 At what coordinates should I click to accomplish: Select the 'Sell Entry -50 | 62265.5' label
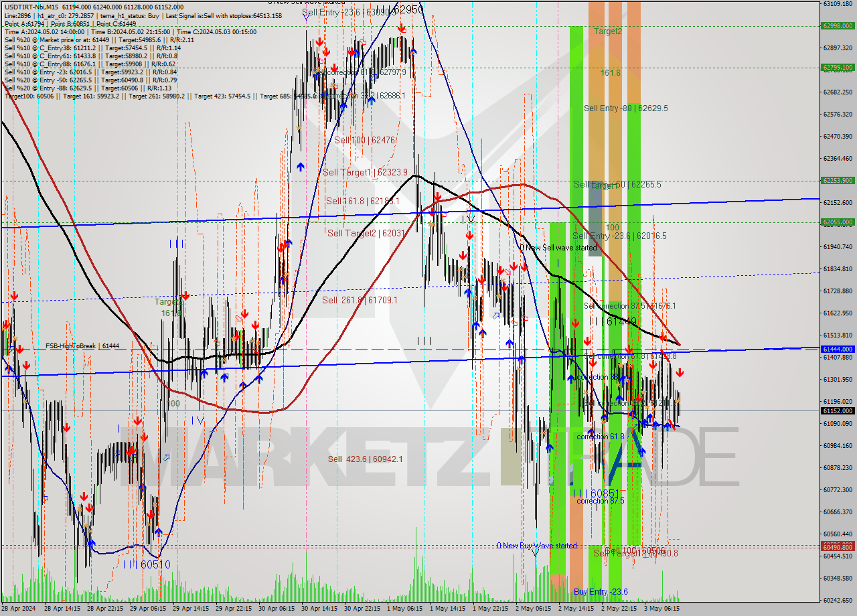click(x=617, y=184)
